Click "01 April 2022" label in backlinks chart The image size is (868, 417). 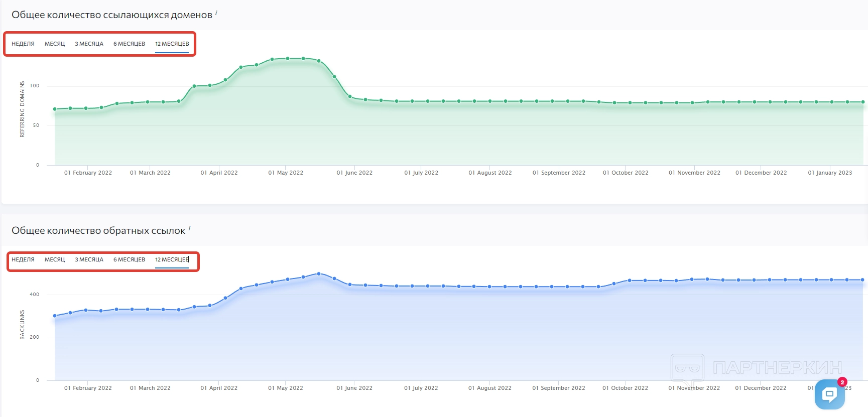coord(219,388)
